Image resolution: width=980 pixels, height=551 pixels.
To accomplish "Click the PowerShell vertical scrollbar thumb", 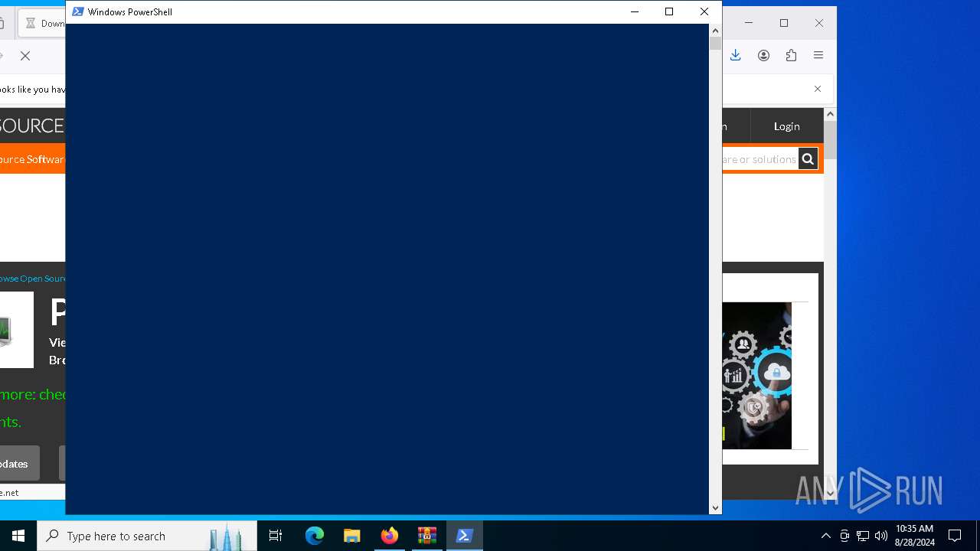I will click(715, 44).
